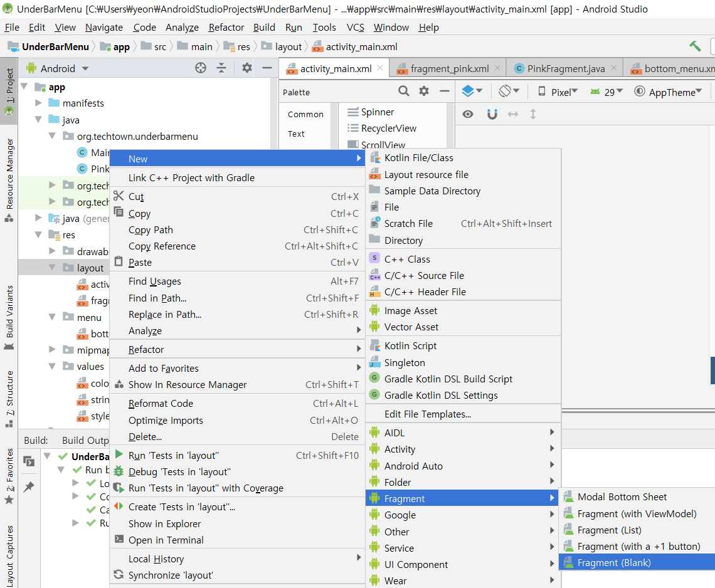Screen dimensions: 715x588
Task: Click the Palette search magnifier icon
Action: coord(403,91)
